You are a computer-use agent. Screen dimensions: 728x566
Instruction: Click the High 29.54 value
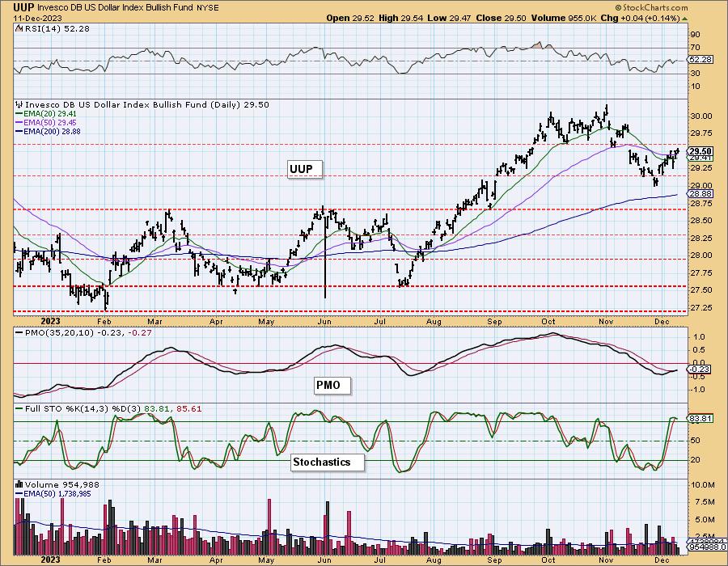[401, 19]
